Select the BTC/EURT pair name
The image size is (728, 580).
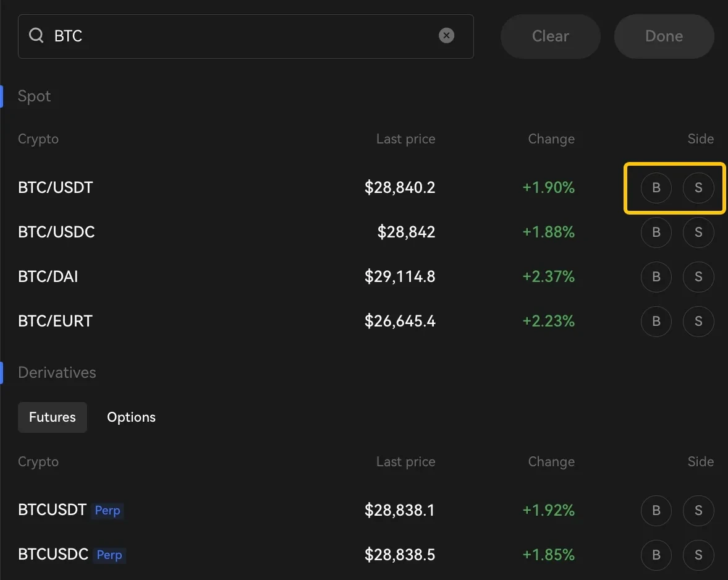[55, 322]
